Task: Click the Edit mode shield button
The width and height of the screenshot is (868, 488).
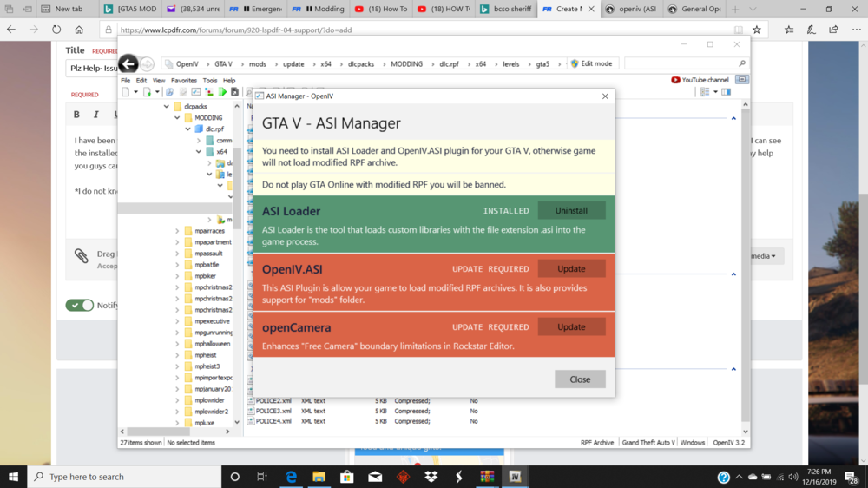Action: tap(592, 63)
